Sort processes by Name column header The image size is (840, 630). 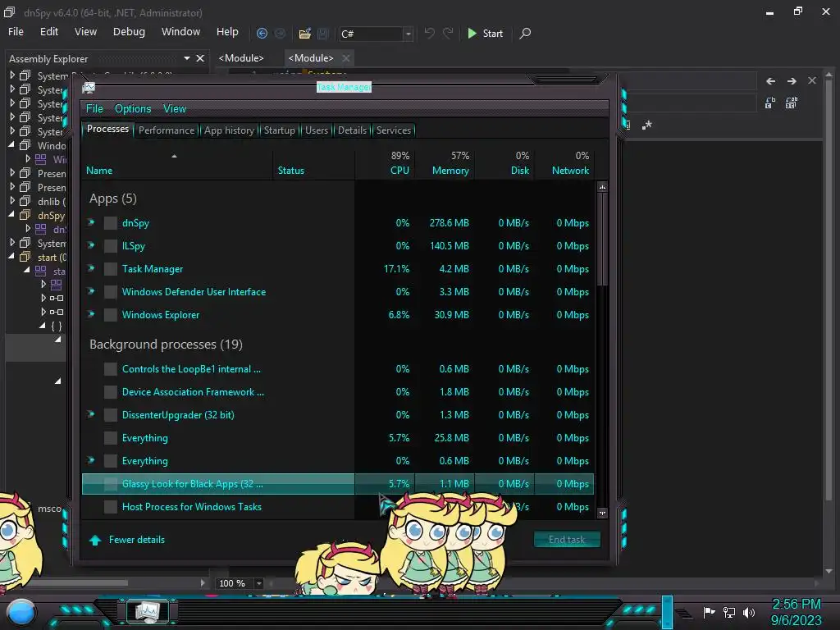[x=177, y=163]
